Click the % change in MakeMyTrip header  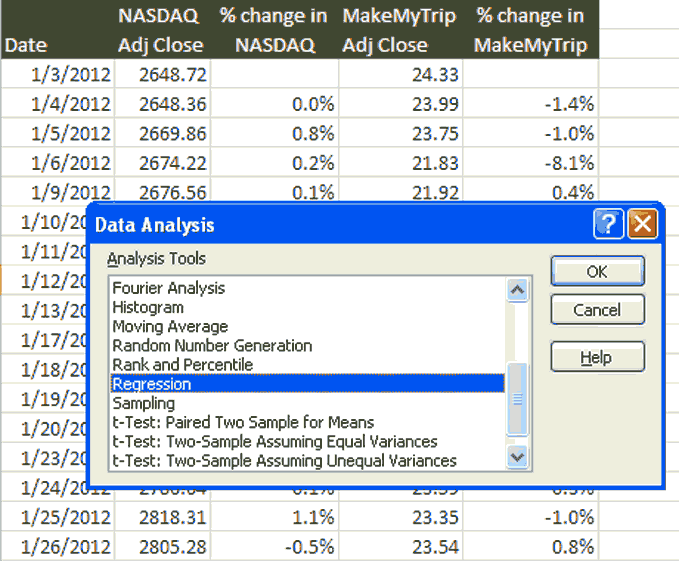click(x=531, y=29)
